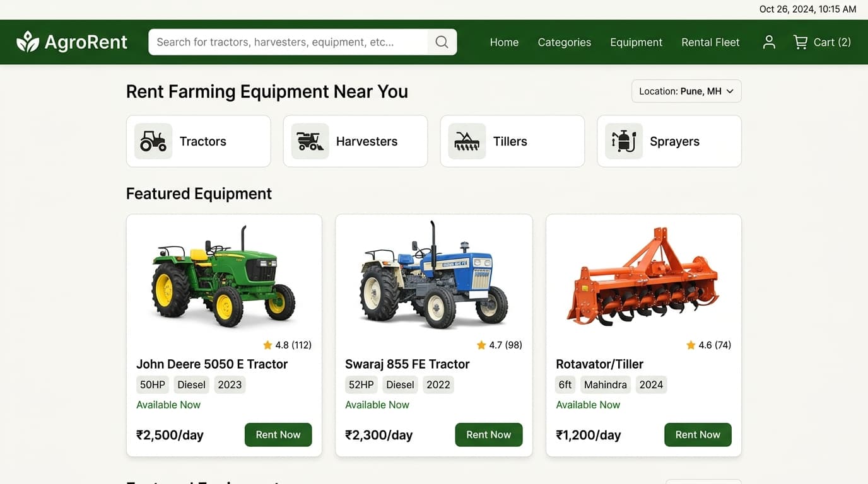Click the Cart (2) label

point(832,42)
